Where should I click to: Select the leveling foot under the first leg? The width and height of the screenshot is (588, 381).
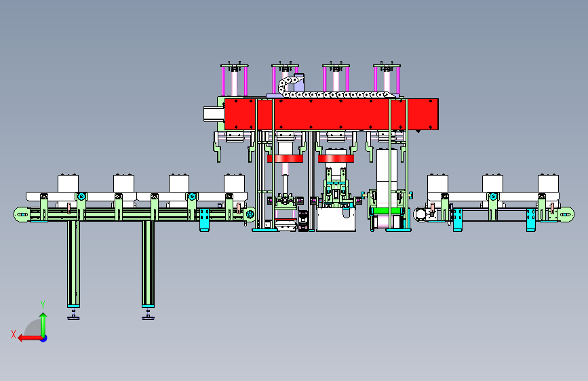73,315
